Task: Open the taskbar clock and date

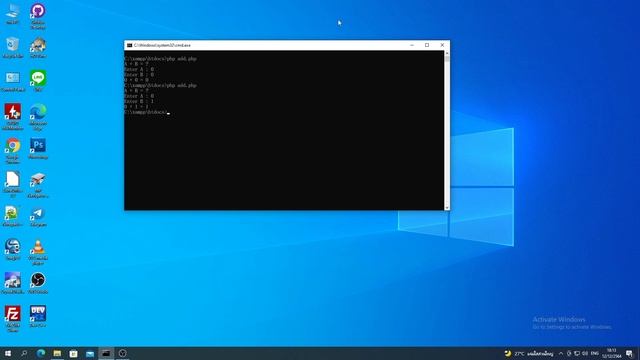Action: [611, 353]
